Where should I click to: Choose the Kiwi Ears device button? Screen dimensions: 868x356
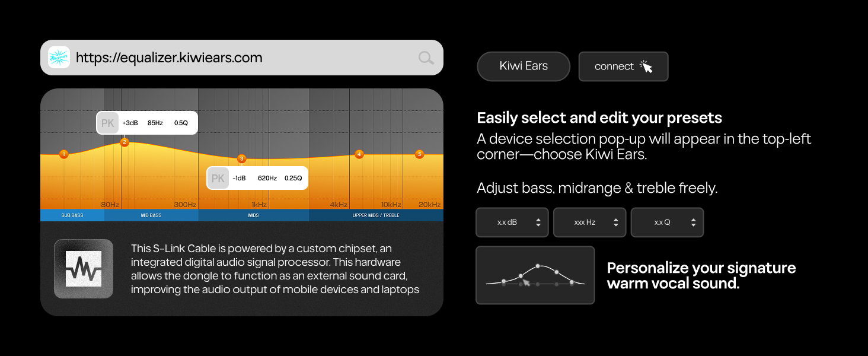(x=524, y=66)
